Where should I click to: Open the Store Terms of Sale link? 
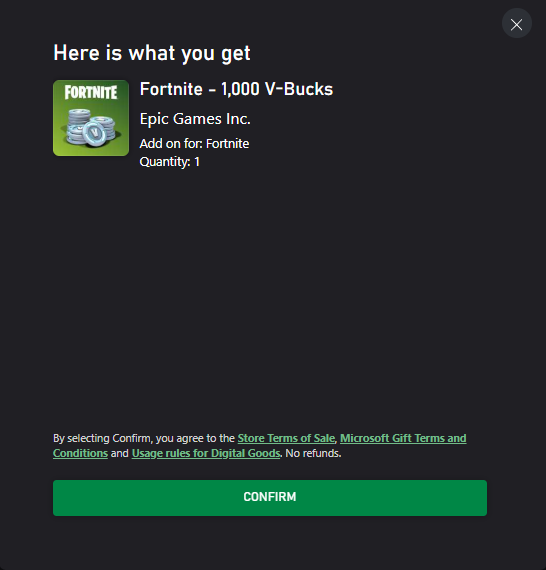[x=286, y=438]
